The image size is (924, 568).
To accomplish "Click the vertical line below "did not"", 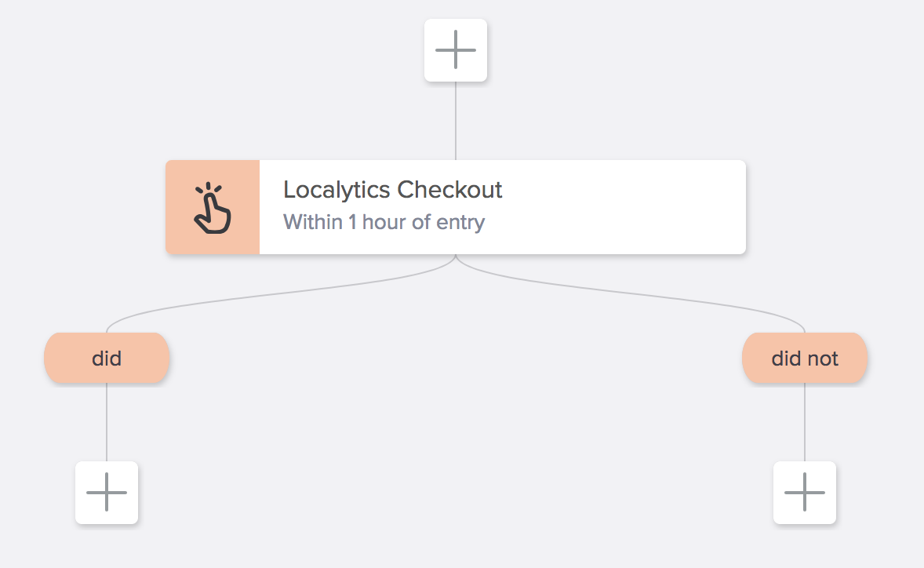I will [x=805, y=424].
